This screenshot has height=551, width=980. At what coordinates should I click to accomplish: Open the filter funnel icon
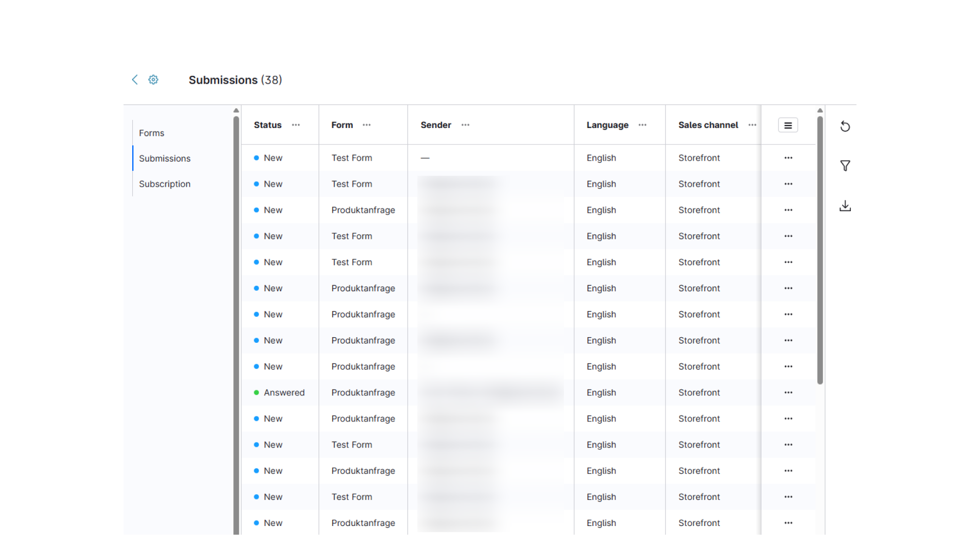[845, 166]
